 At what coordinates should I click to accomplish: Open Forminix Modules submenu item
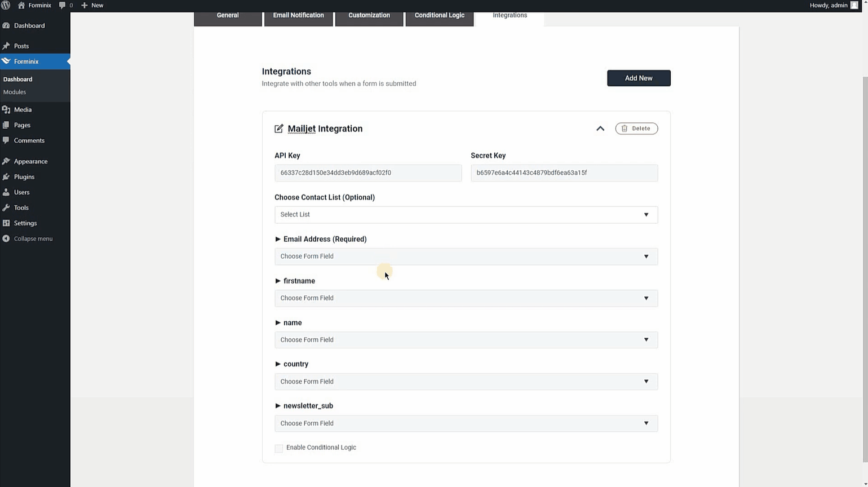15,92
